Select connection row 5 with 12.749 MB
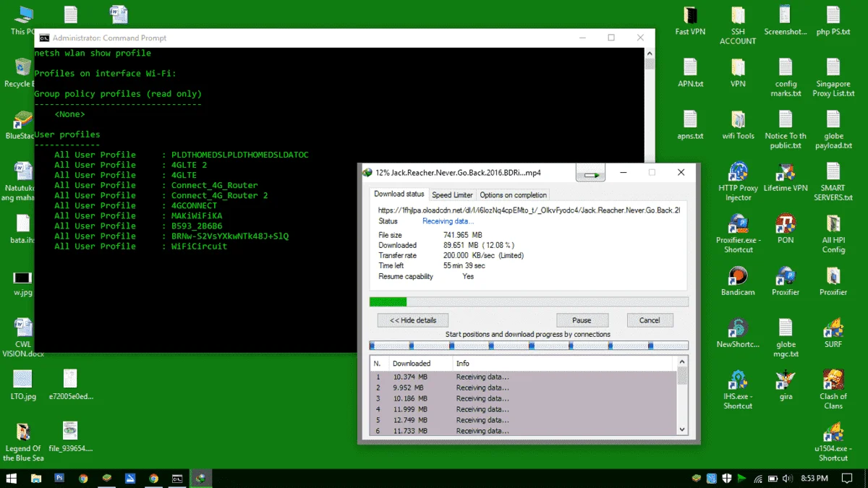The height and width of the screenshot is (488, 868). (x=524, y=420)
